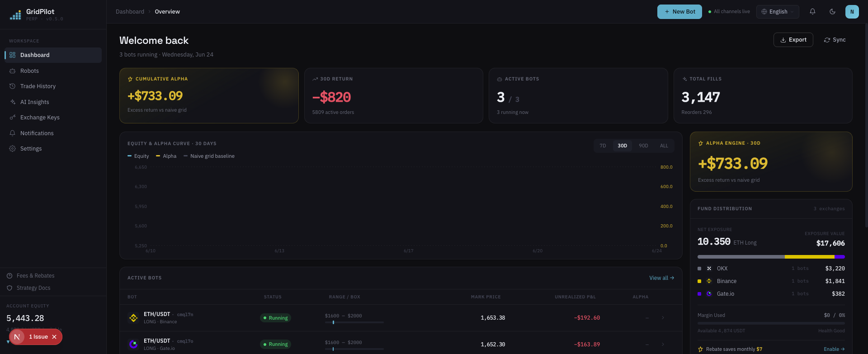The image size is (868, 354).
Task: Click the star icon on Alpha Engine card
Action: [x=701, y=143]
